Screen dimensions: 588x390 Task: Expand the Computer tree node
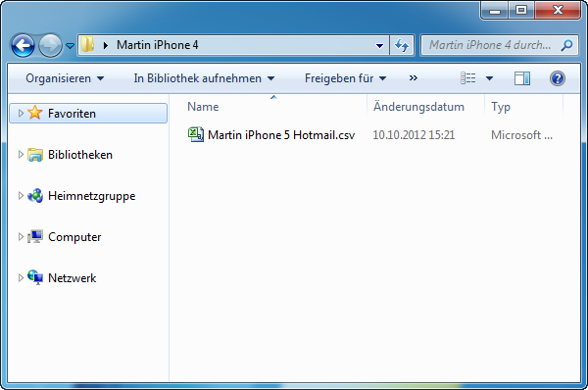click(x=21, y=236)
